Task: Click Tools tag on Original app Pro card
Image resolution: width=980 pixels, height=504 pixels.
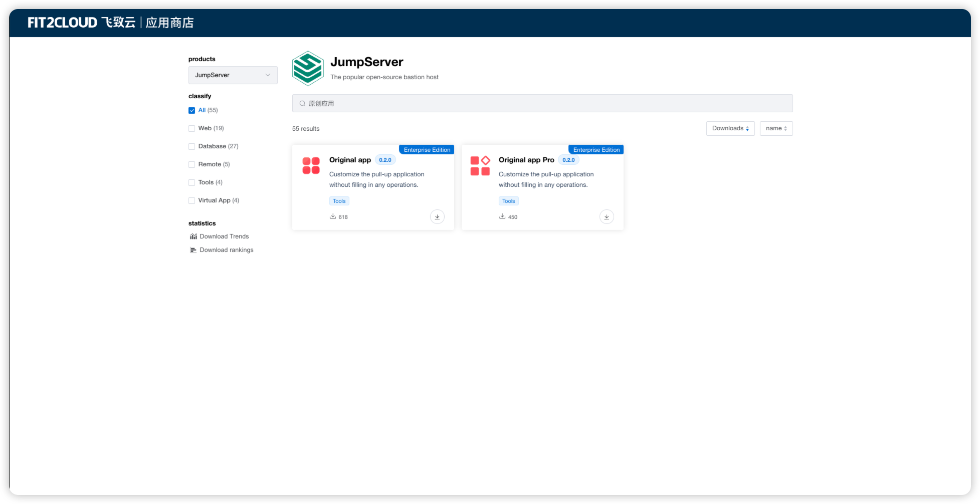Action: [509, 201]
